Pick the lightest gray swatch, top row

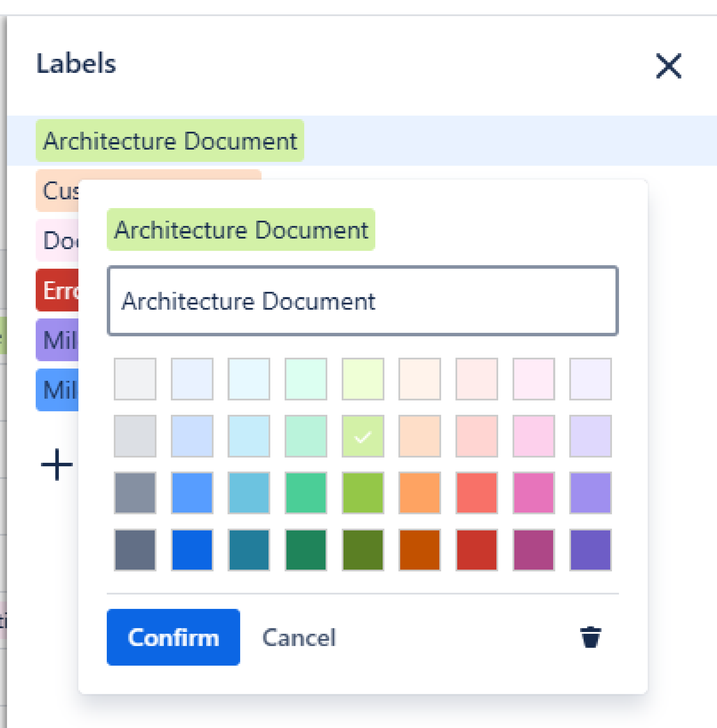coord(135,379)
